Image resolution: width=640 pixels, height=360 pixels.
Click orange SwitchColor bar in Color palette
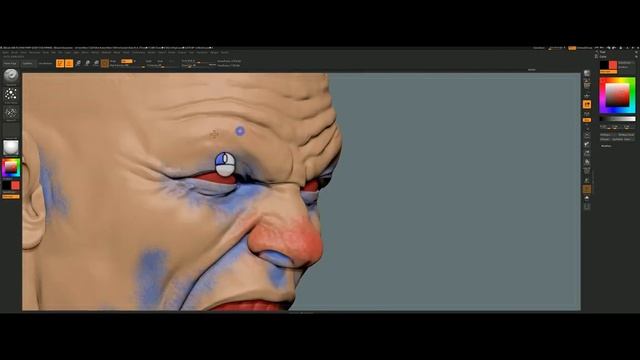[609, 72]
